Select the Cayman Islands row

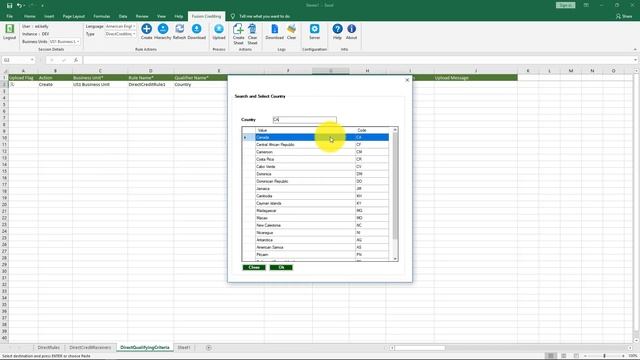pos(316,204)
